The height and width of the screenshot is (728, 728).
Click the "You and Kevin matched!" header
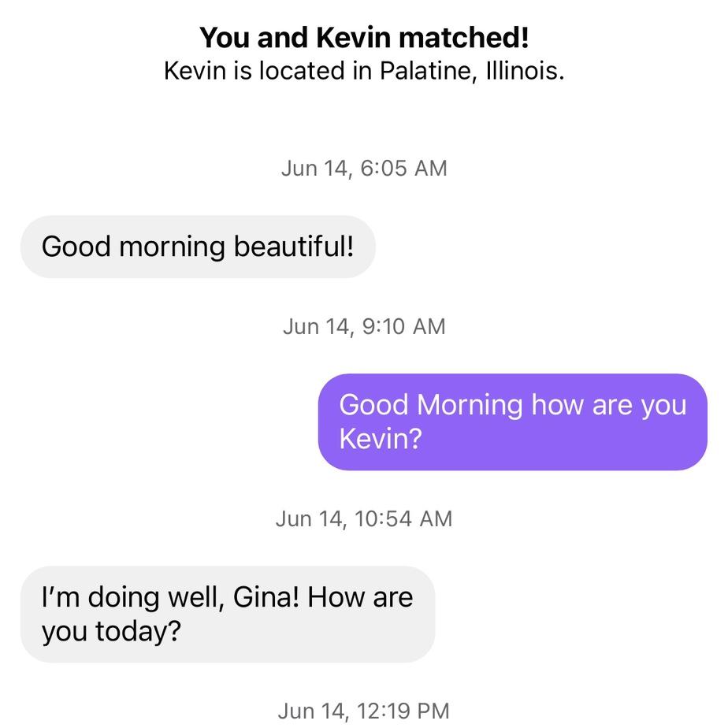click(x=364, y=35)
